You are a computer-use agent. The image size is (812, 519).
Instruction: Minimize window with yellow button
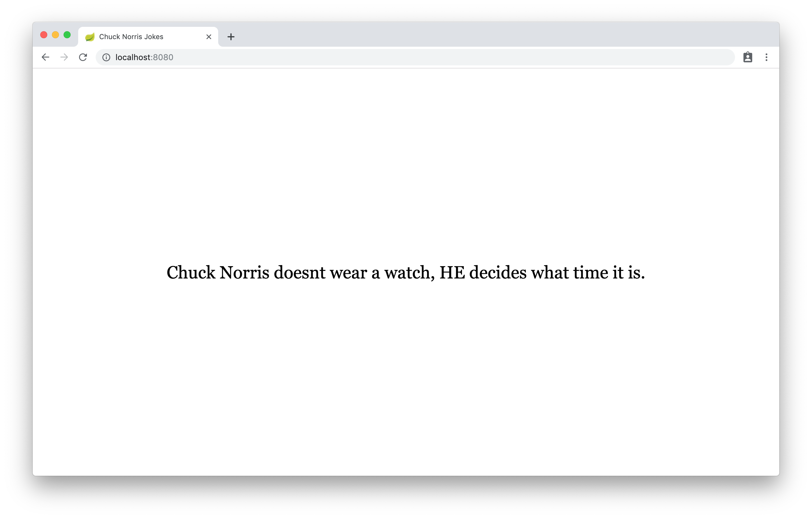pyautogui.click(x=56, y=35)
